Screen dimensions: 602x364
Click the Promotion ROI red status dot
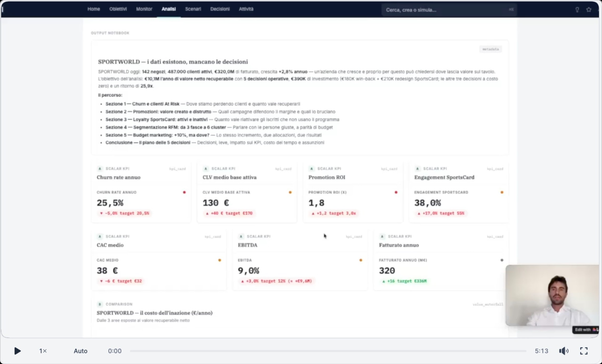coord(396,192)
